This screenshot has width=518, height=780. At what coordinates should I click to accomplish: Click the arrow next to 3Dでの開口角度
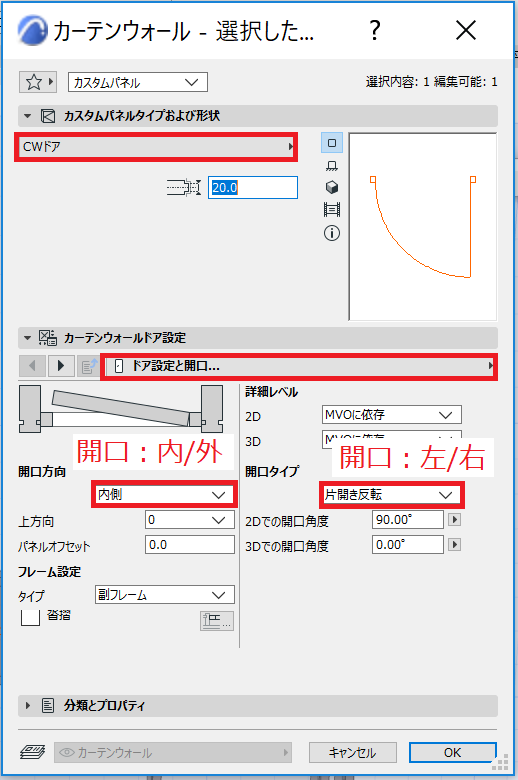[x=454, y=545]
